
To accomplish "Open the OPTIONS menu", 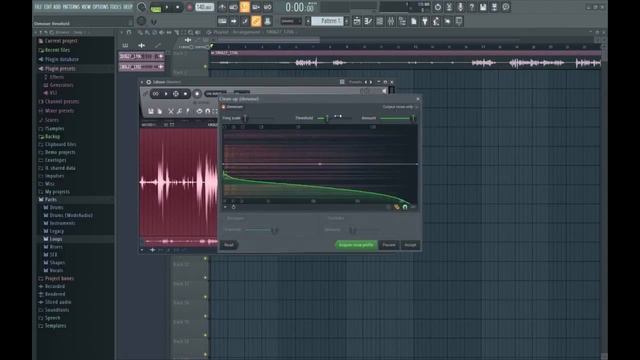I will 100,7.
